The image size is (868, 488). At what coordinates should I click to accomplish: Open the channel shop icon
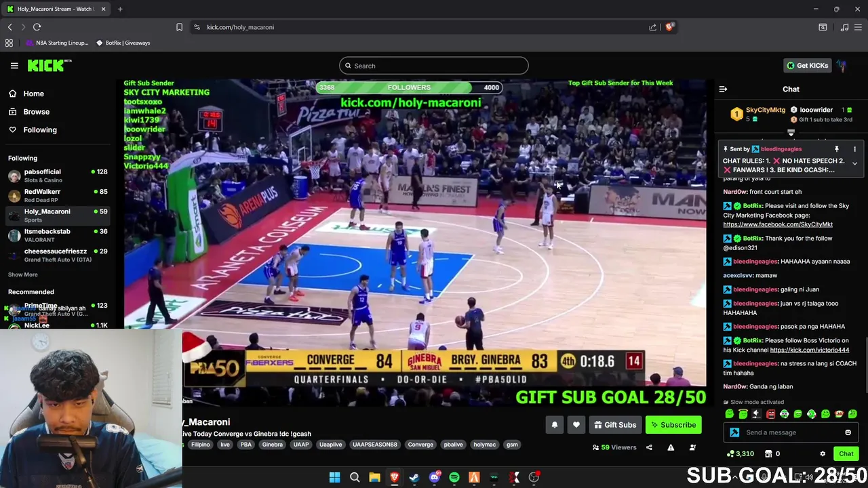(768, 454)
